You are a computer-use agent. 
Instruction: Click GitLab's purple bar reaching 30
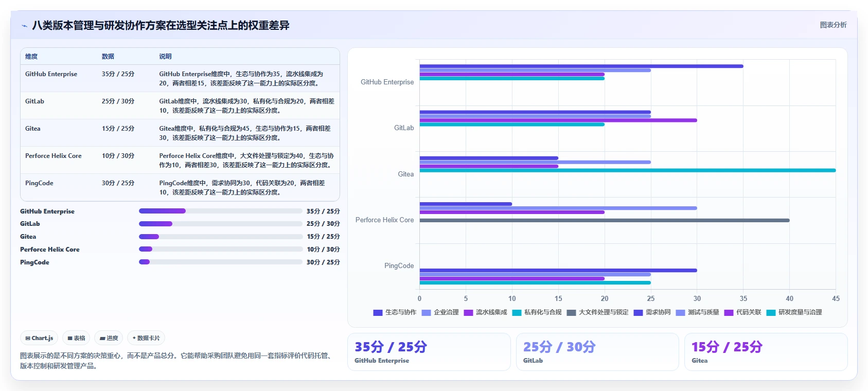pyautogui.click(x=558, y=120)
